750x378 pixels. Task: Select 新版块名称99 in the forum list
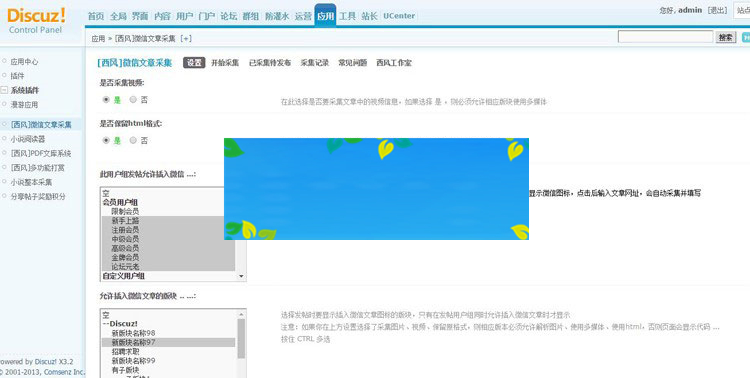pos(133,361)
